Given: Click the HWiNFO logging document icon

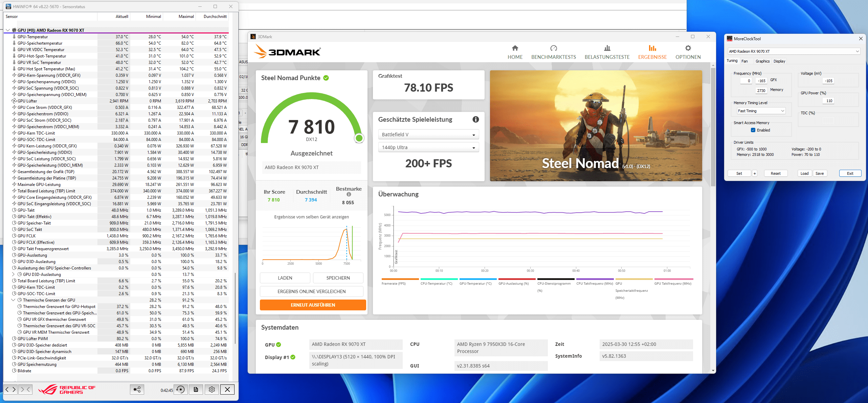Looking at the screenshot, I should pos(196,389).
